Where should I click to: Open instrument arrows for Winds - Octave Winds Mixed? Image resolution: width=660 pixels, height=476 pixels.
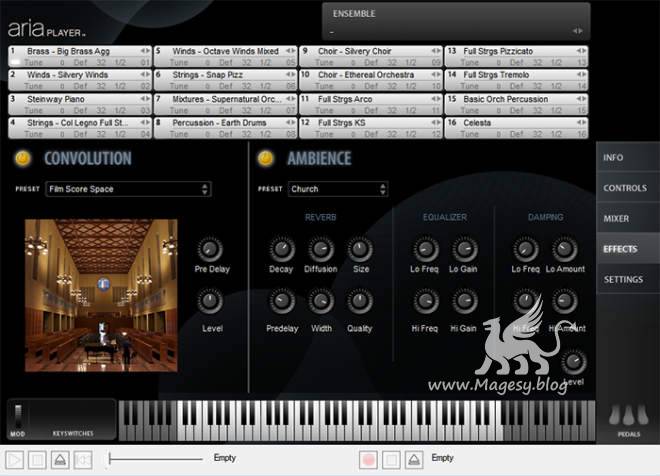point(290,51)
